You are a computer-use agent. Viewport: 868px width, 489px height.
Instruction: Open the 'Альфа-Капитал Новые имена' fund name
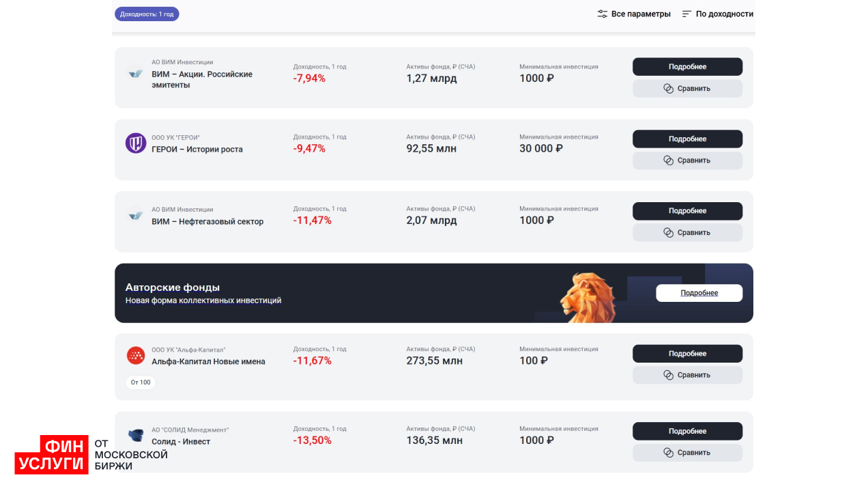(x=208, y=361)
